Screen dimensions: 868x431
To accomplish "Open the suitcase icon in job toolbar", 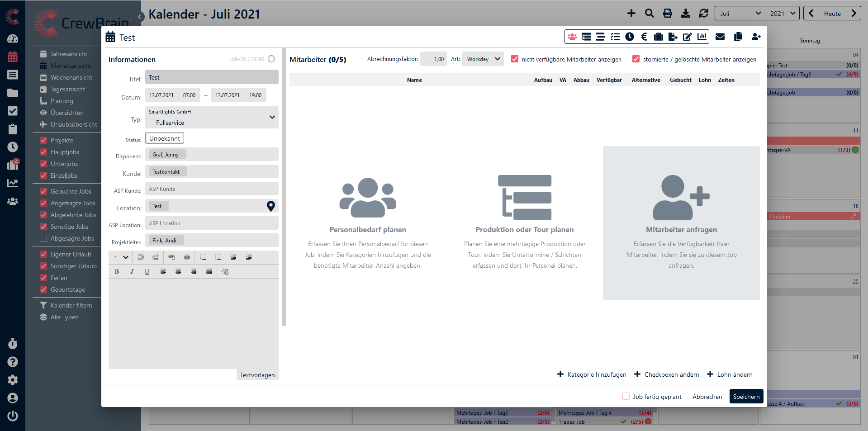I will point(659,37).
